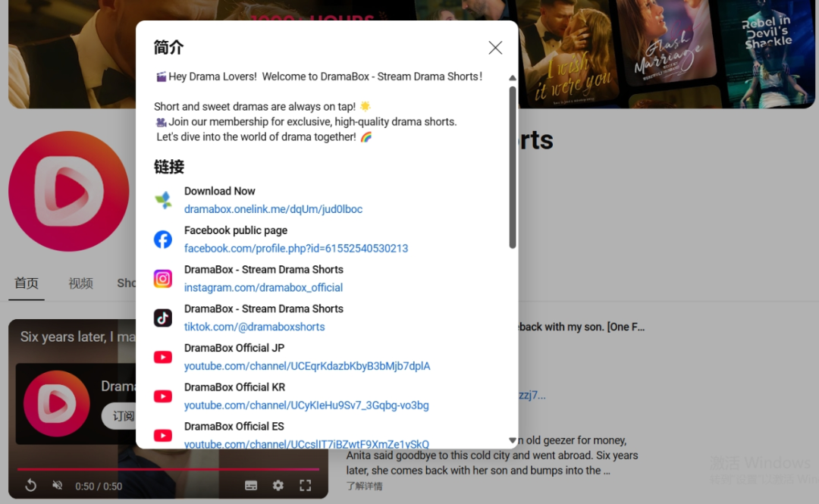819x504 pixels.
Task: Click the 'I wish it were you' poster
Action: point(570,55)
